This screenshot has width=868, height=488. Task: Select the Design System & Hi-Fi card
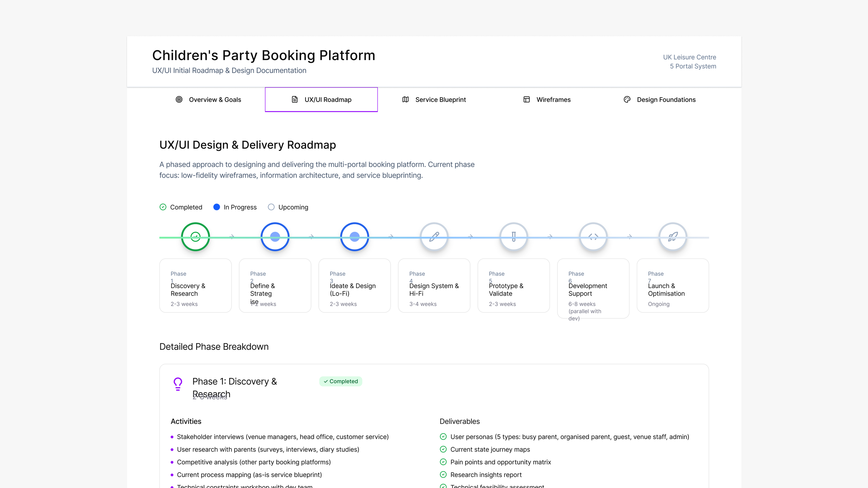[x=434, y=285]
